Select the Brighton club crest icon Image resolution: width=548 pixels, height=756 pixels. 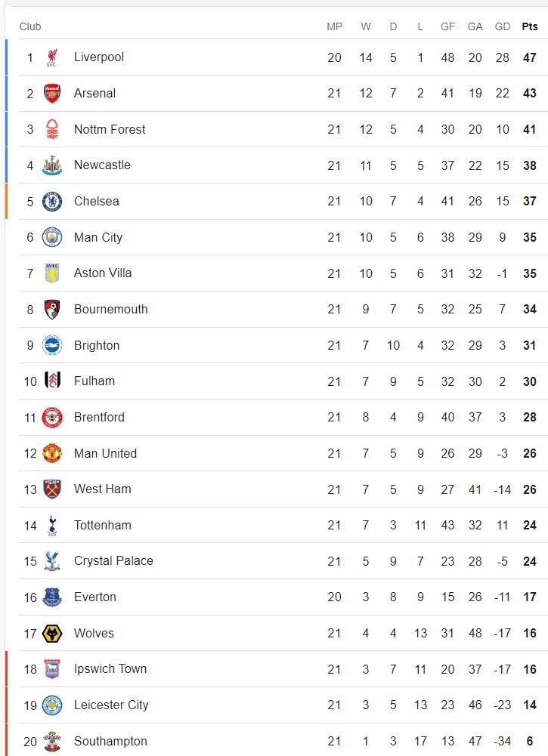(51, 345)
